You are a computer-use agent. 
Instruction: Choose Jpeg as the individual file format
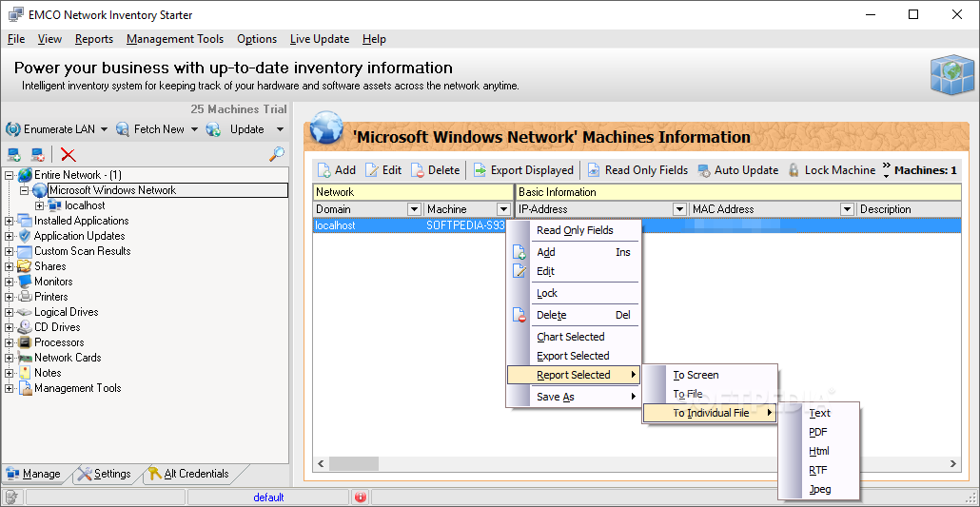[819, 490]
